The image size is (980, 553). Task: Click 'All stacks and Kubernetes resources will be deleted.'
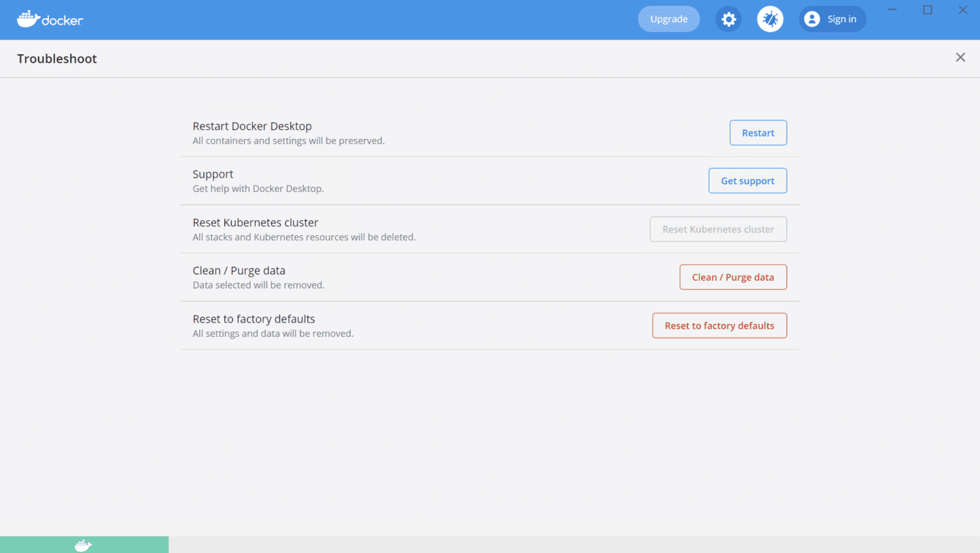pyautogui.click(x=304, y=237)
